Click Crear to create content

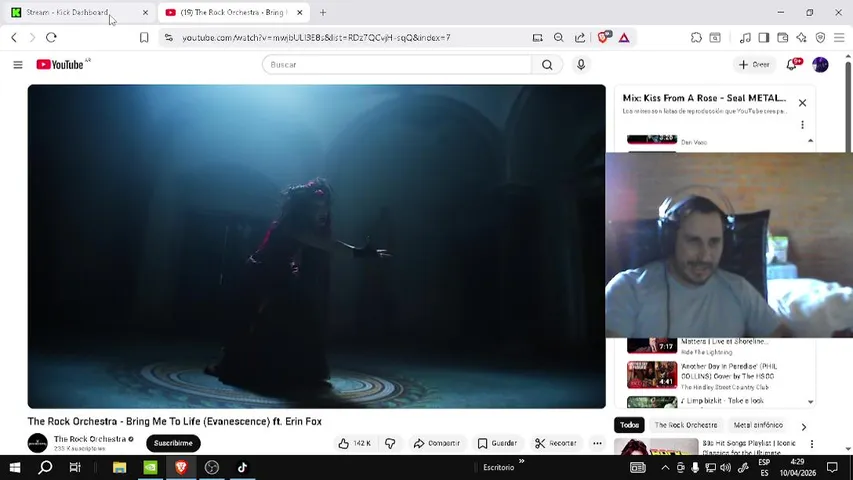click(754, 64)
